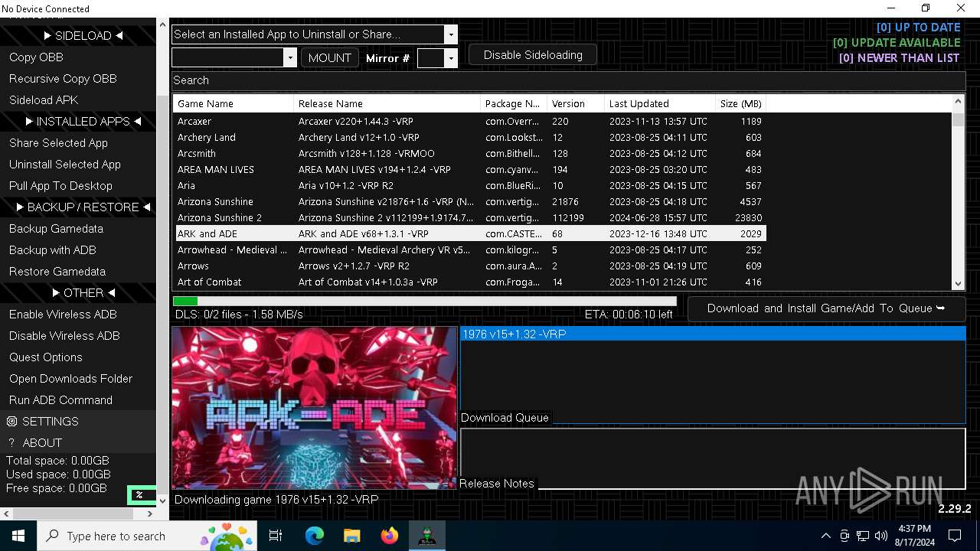The height and width of the screenshot is (551, 980).
Task: Click the download progress bar
Action: click(425, 302)
